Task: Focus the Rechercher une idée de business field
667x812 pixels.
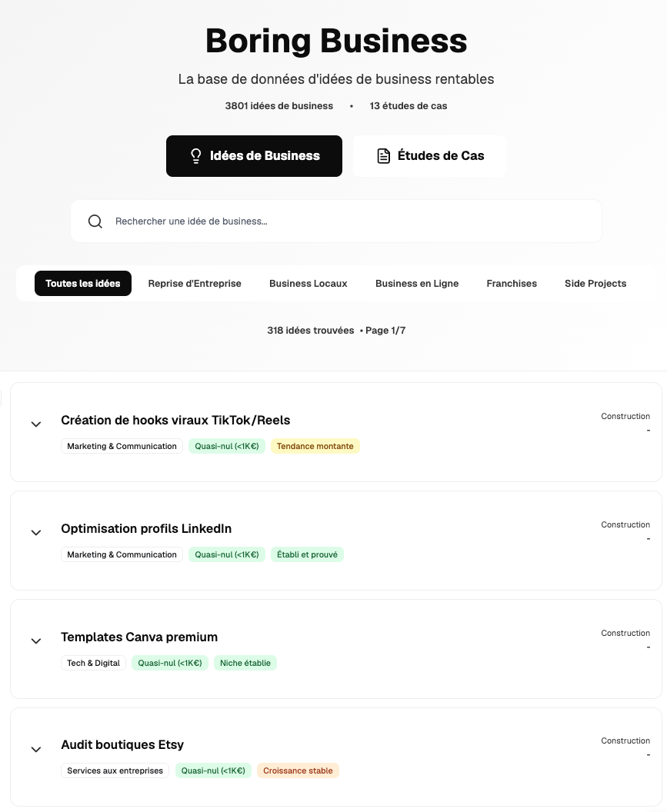Action: tap(346, 221)
